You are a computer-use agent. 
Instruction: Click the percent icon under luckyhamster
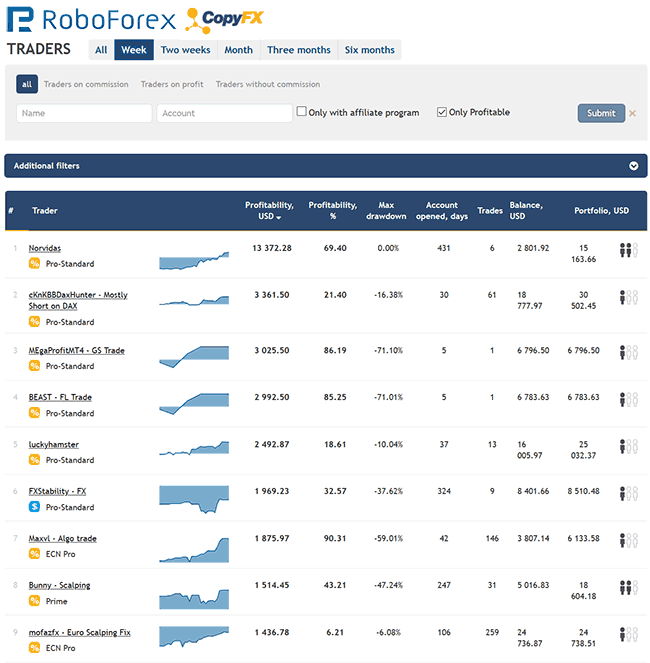[34, 460]
